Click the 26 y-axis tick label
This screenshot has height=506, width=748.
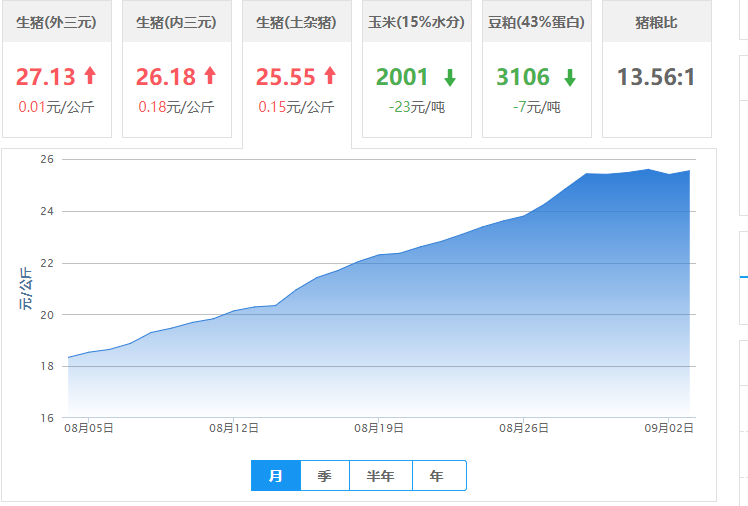click(47, 159)
